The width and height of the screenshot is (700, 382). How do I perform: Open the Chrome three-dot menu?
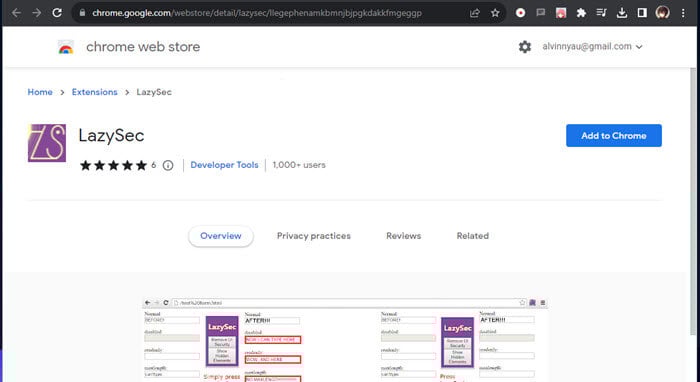683,13
